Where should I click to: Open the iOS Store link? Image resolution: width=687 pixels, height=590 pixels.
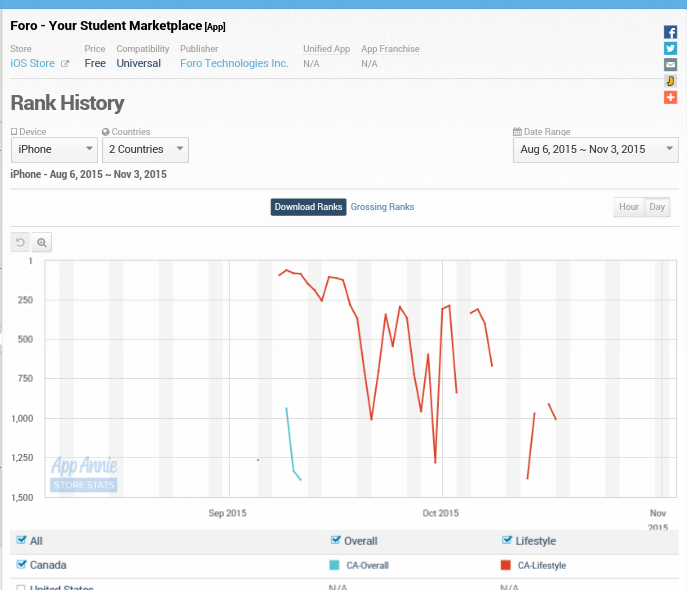coord(32,64)
